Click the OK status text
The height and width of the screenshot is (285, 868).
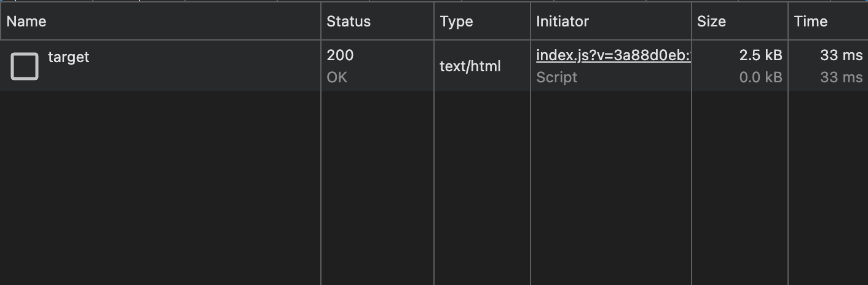coord(337,77)
